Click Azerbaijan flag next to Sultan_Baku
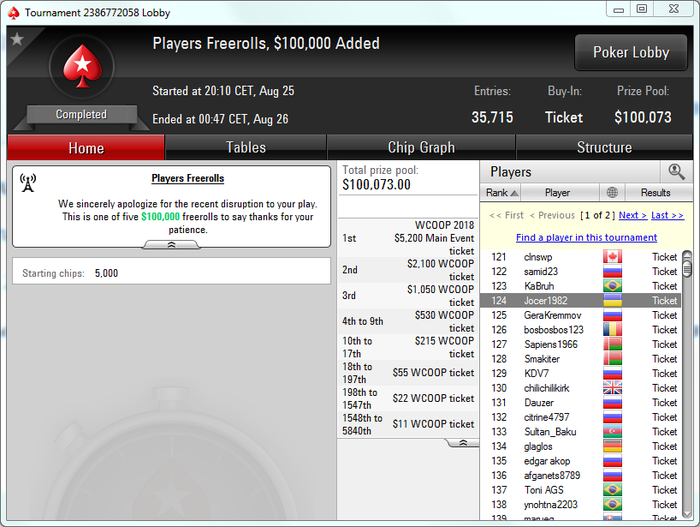Screen dimensions: 700x527 pos(612,431)
